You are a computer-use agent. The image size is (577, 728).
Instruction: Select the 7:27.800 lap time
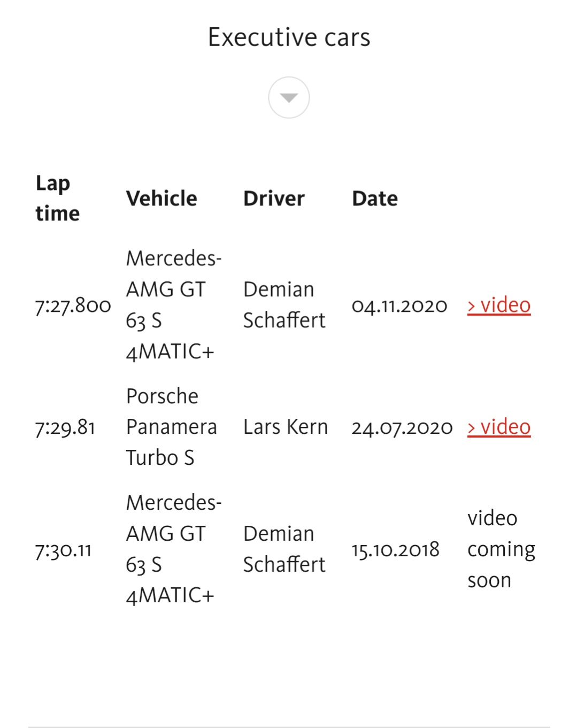pyautogui.click(x=73, y=305)
